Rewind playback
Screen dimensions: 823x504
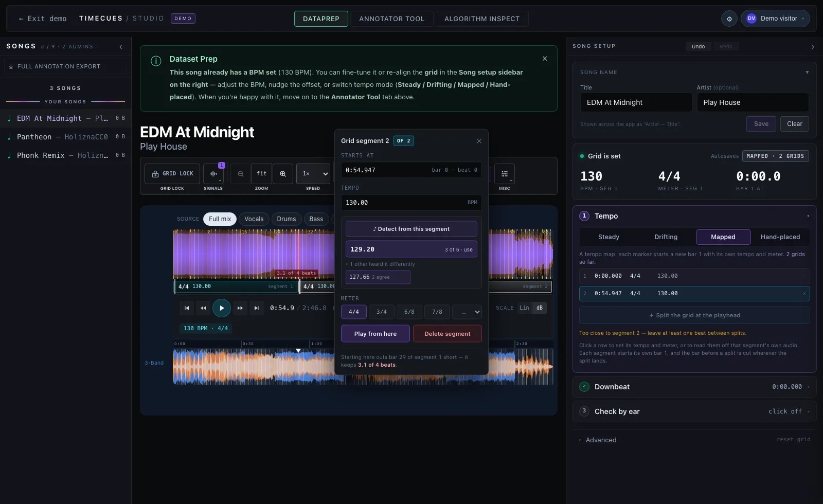pos(203,308)
